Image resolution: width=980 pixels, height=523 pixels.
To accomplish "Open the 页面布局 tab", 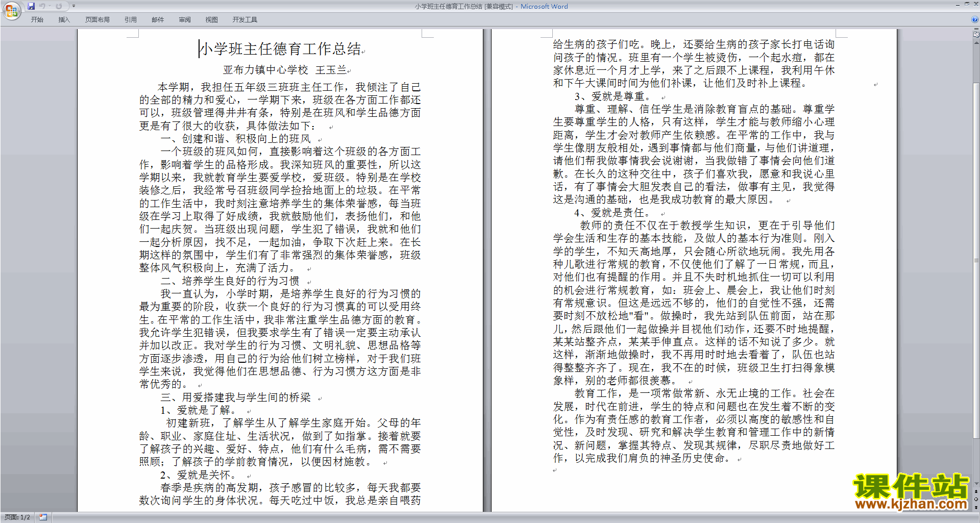I will coord(97,19).
